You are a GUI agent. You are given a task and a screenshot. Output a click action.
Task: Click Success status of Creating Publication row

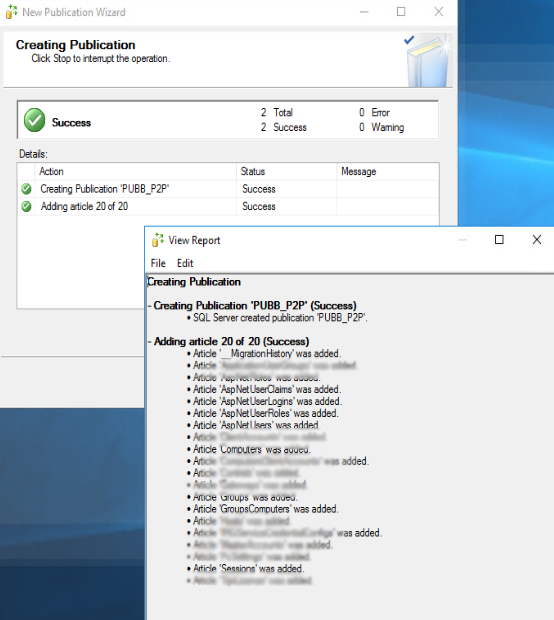tap(259, 189)
